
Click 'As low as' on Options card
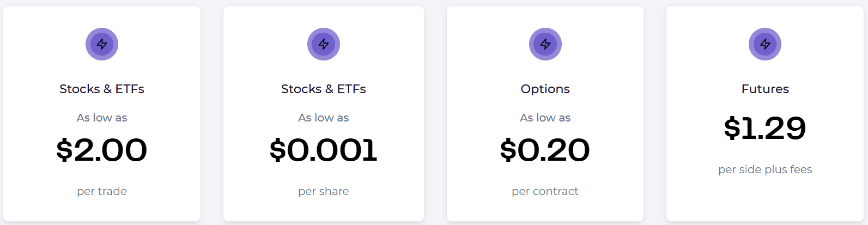coord(545,118)
